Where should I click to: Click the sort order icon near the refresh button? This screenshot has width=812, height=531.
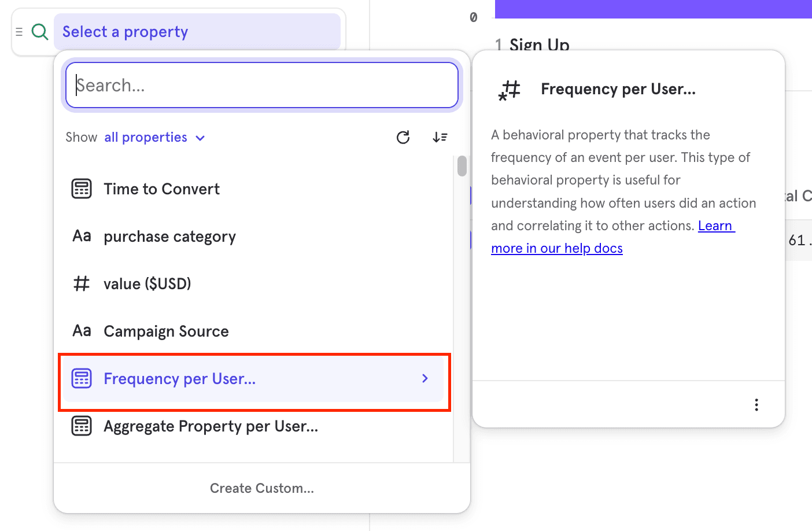pyautogui.click(x=440, y=137)
